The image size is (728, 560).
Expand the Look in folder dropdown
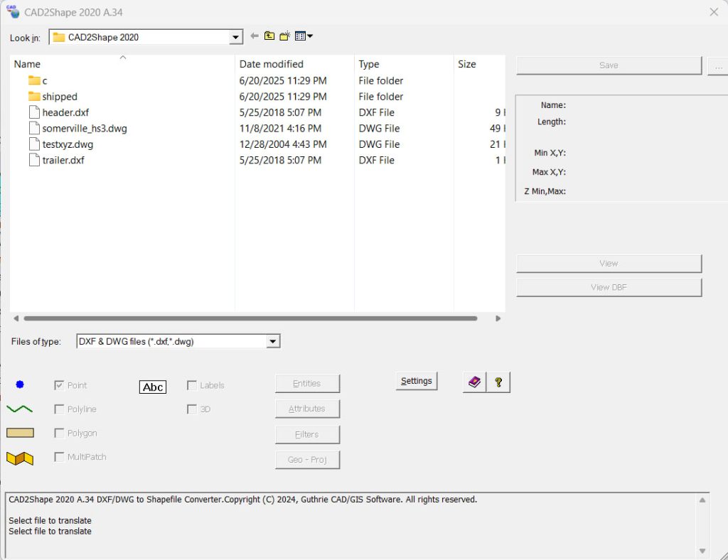pos(236,37)
